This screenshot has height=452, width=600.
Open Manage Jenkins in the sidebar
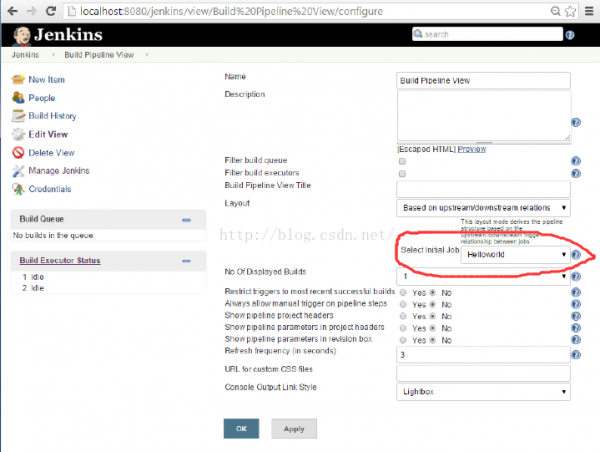59,171
